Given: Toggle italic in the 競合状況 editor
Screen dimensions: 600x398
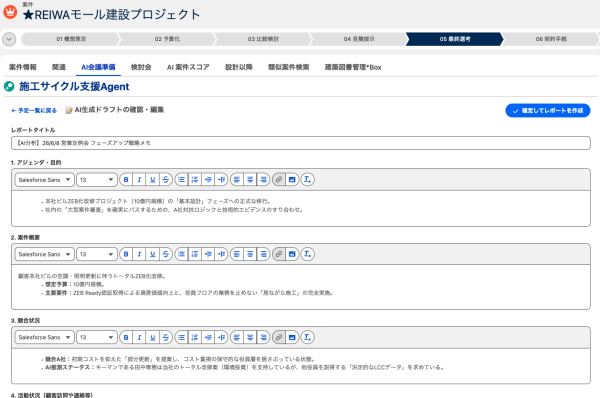Looking at the screenshot, I should 139,338.
